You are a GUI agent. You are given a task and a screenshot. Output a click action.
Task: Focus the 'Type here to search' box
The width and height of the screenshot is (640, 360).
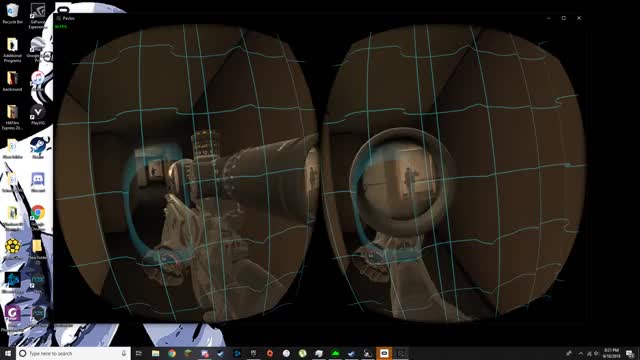(73, 353)
